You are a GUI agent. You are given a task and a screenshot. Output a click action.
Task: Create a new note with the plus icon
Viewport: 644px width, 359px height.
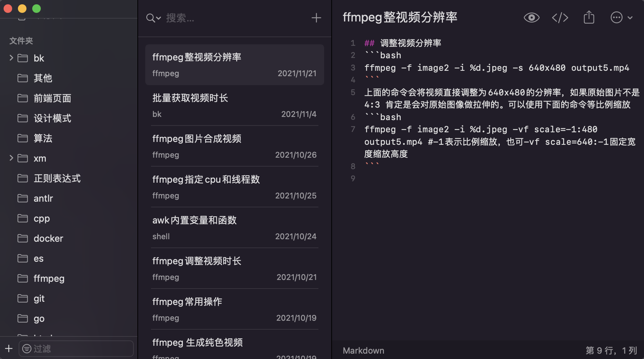[316, 18]
